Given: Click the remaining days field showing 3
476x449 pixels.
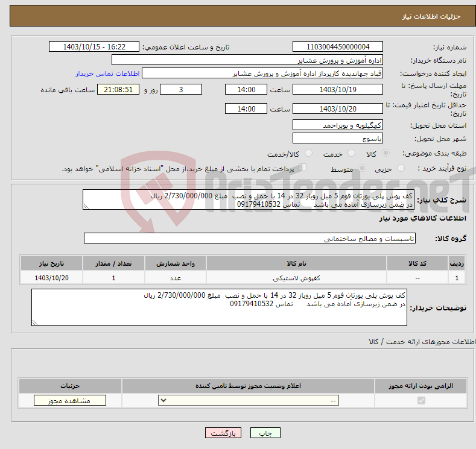Looking at the screenshot, I should (x=181, y=89).
